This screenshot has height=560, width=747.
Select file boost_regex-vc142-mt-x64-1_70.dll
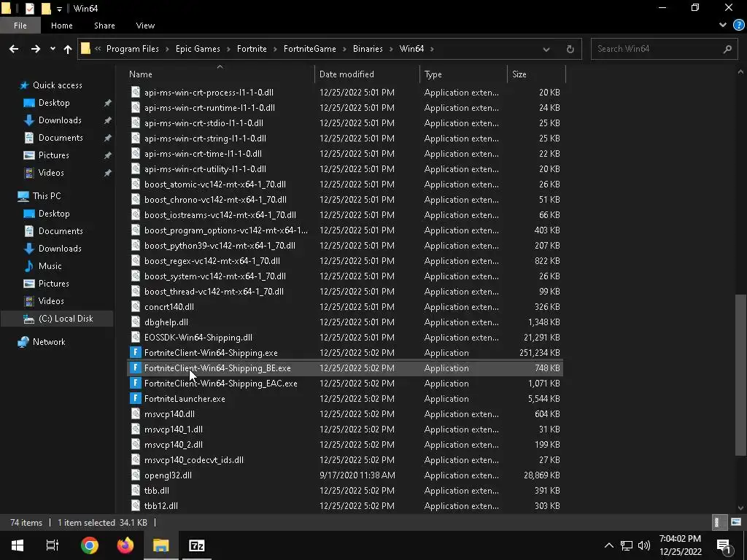pyautogui.click(x=212, y=261)
